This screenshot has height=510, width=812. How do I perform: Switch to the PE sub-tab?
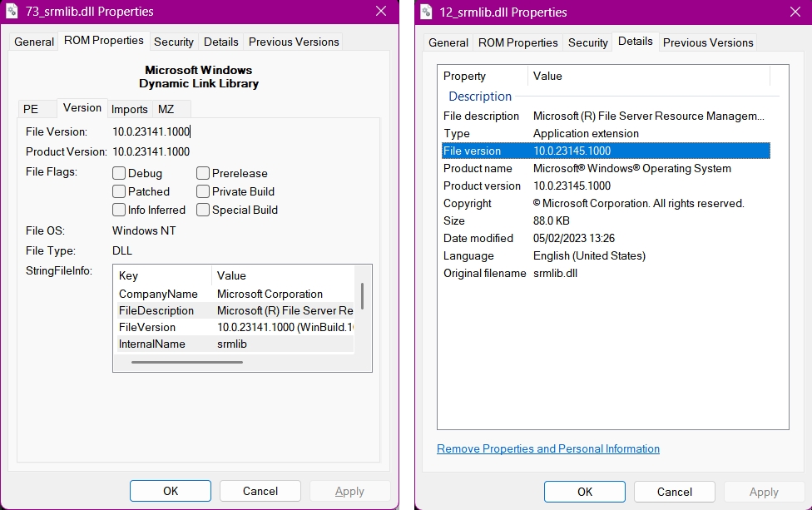click(x=37, y=109)
